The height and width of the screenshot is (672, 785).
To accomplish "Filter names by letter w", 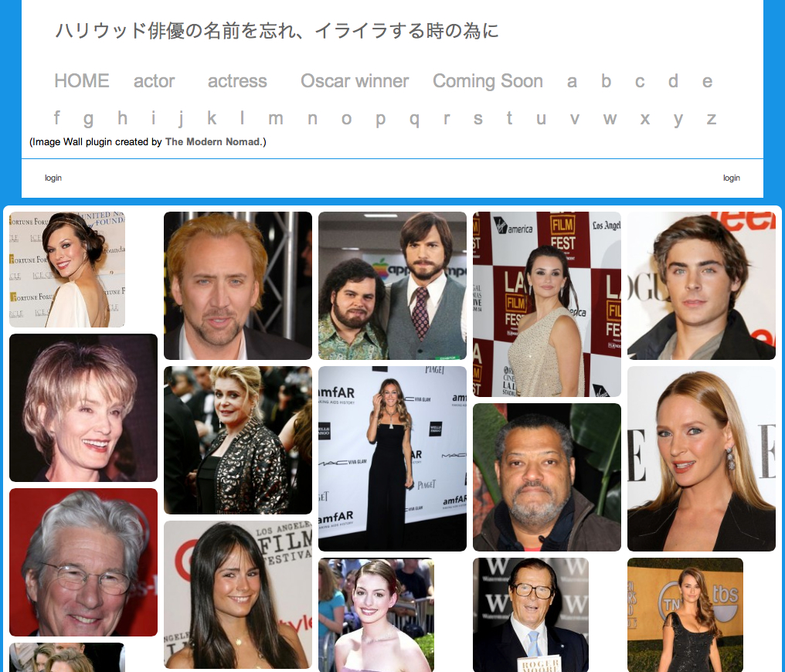I will tap(610, 119).
